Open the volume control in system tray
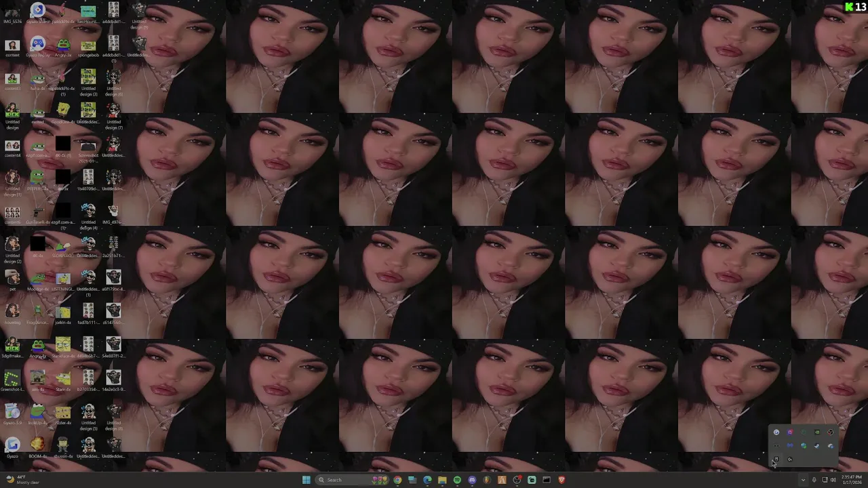 (833, 480)
